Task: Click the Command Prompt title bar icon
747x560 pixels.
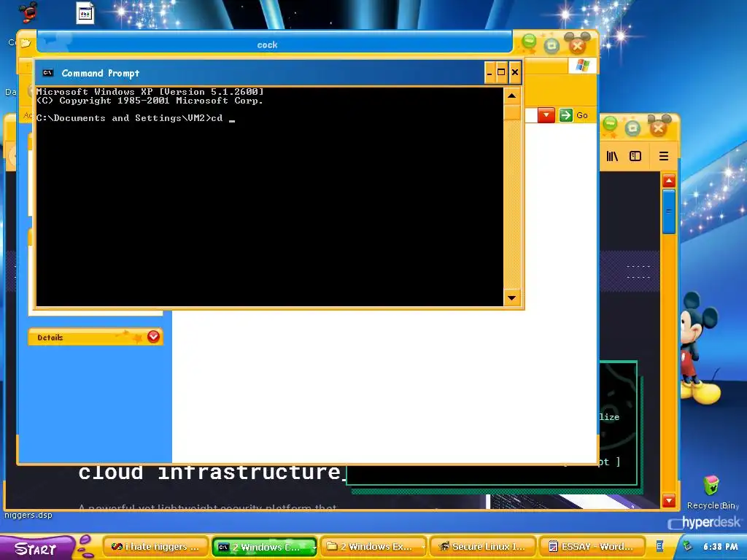Action: (x=47, y=73)
